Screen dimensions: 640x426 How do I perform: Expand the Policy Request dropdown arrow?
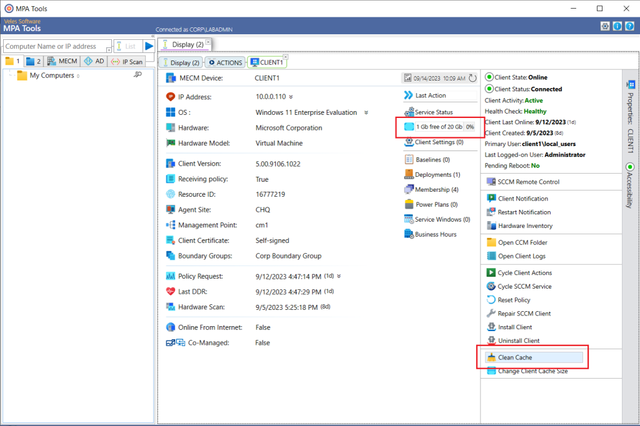(339, 276)
